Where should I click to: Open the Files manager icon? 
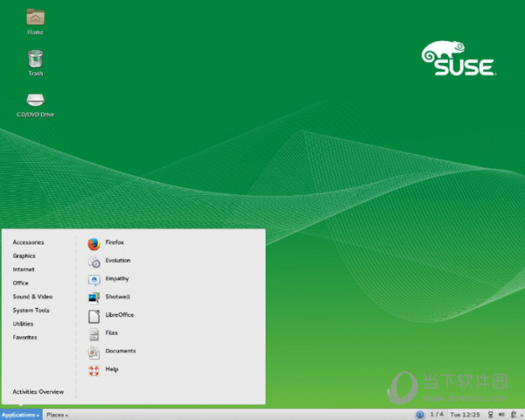pos(94,334)
